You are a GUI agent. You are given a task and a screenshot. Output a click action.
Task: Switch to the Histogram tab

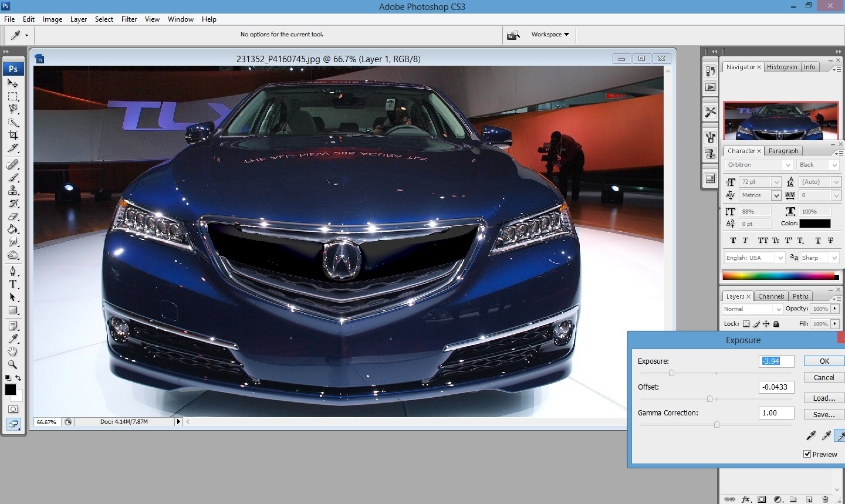tap(782, 67)
